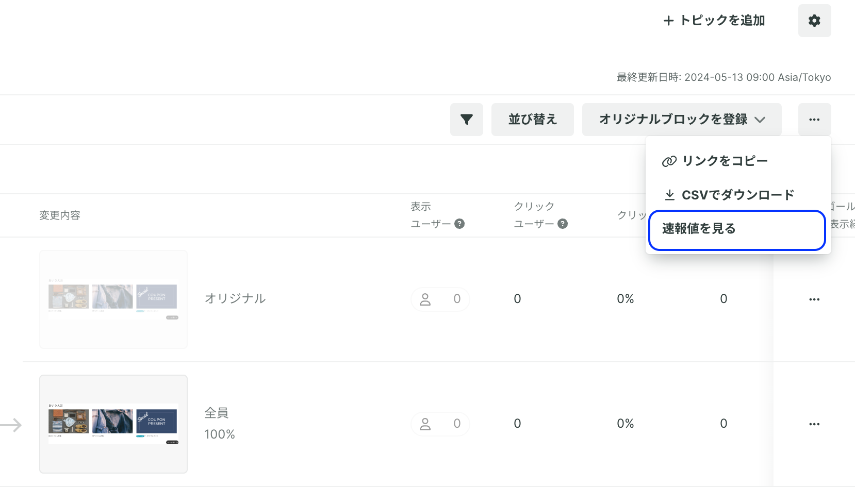The image size is (855, 504).
Task: Click the user icon in オリジナル row
Action: click(x=425, y=299)
